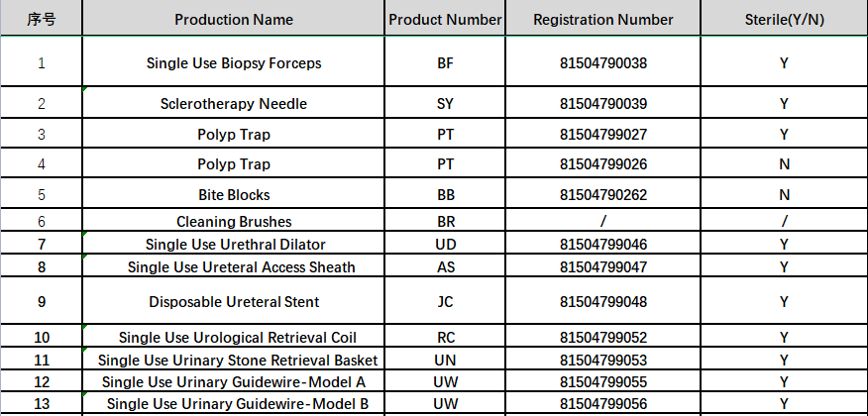This screenshot has height=416, width=868.
Task: Click the Cleaning Brushes cell
Action: (x=234, y=221)
